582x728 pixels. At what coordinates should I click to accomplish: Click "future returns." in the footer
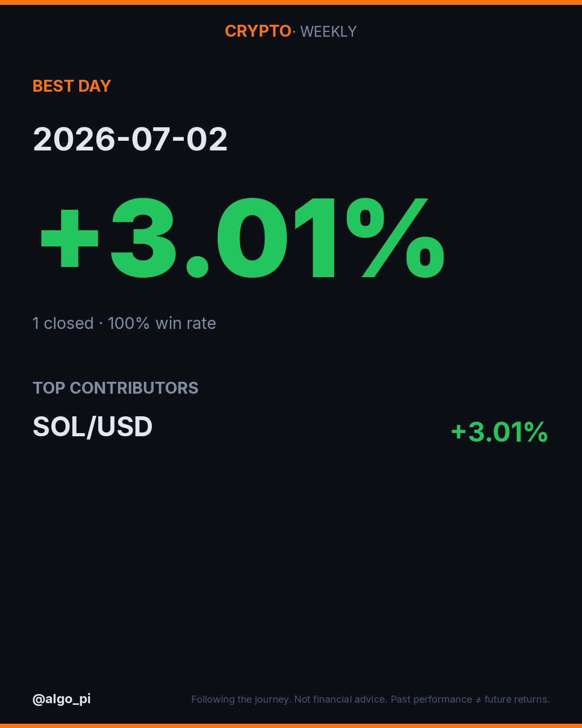point(517,699)
